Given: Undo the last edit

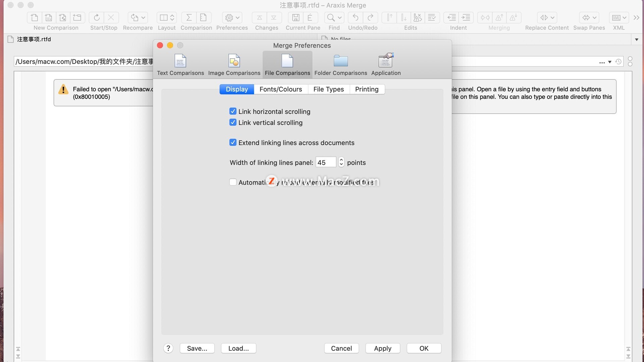Looking at the screenshot, I should click(356, 17).
